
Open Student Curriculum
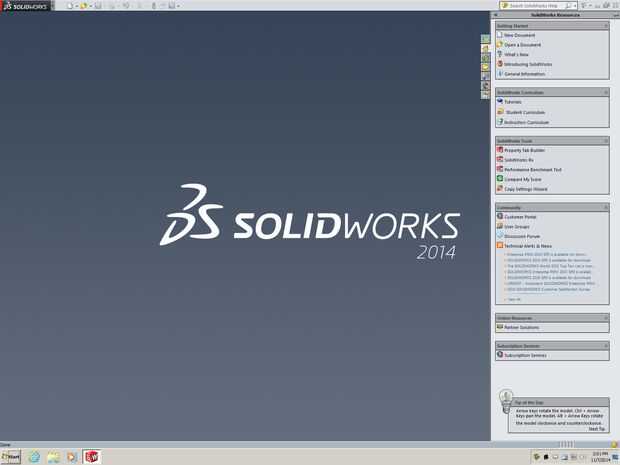tap(525, 112)
